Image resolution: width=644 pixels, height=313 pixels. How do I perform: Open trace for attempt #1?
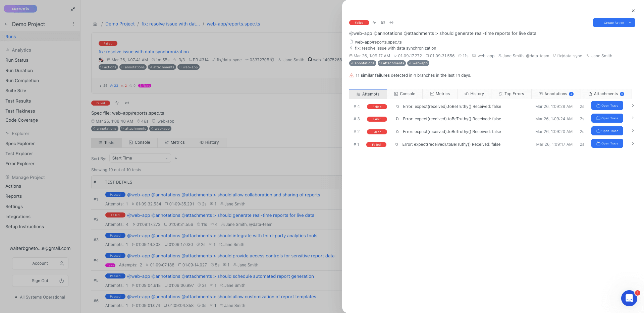coord(607,143)
